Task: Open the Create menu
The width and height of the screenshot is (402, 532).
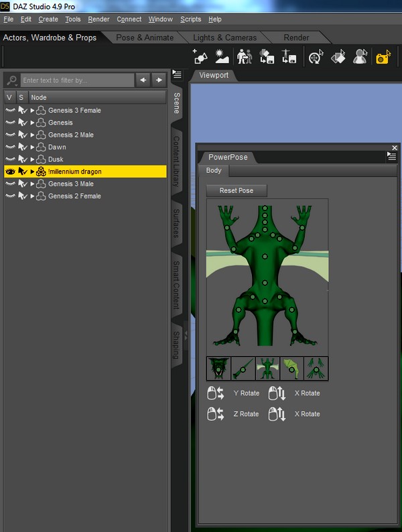Action: 48,19
